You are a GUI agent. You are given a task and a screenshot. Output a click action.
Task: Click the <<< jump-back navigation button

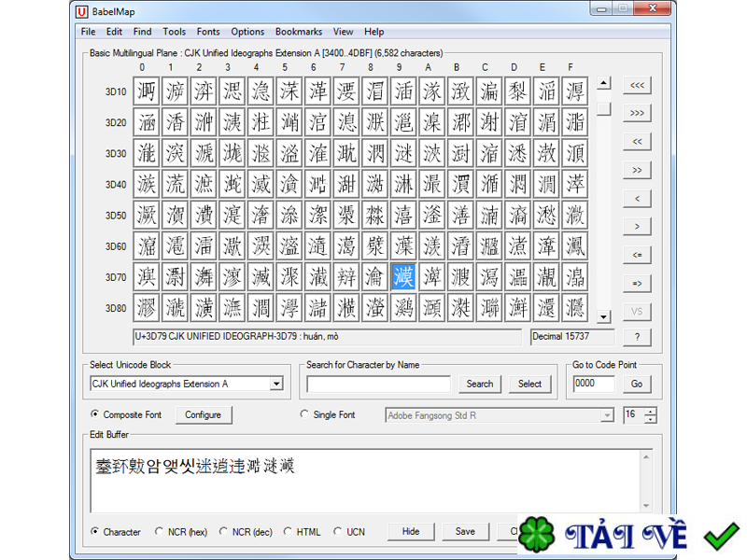(637, 85)
